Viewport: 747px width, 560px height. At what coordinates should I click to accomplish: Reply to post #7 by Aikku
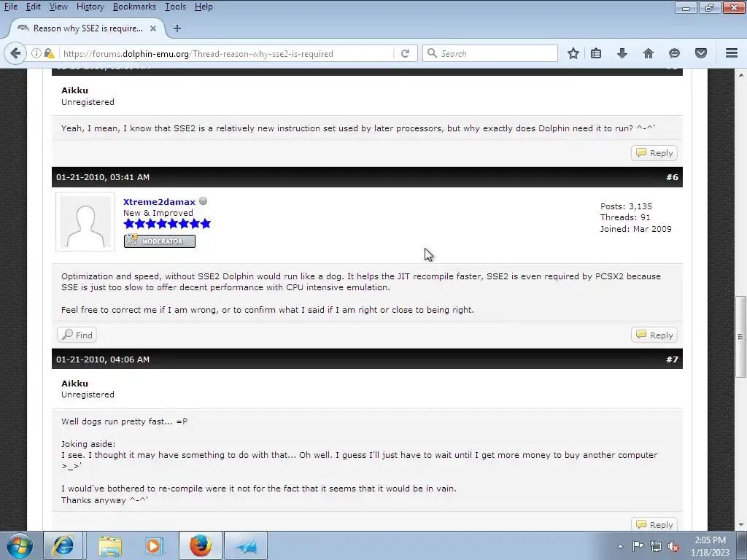pos(654,524)
